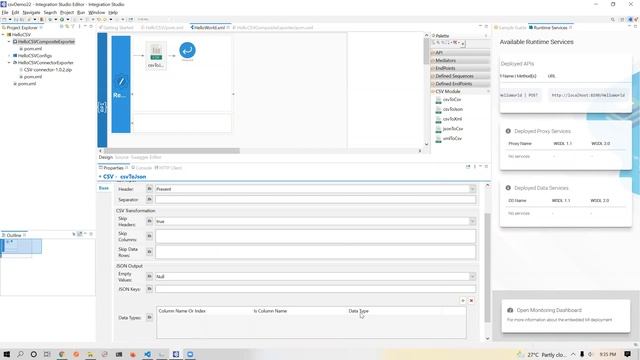
Task: Open Visual Studio Code from taskbar
Action: 147,354
